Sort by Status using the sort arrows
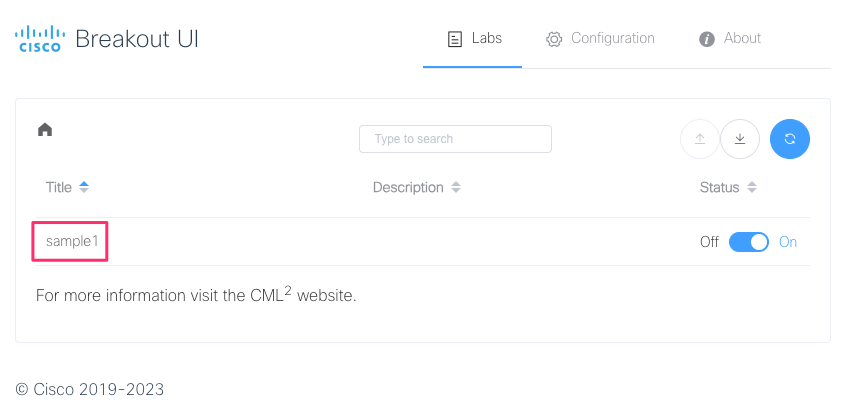The width and height of the screenshot is (845, 406). click(x=752, y=187)
